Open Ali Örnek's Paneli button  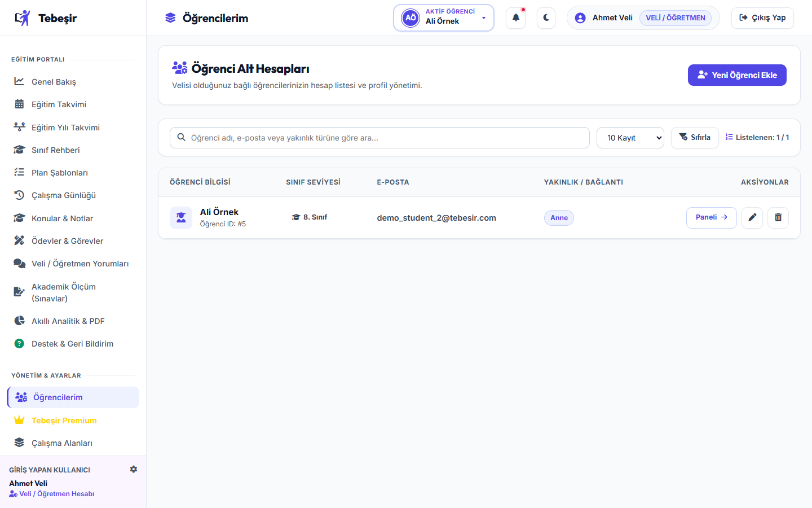pyautogui.click(x=712, y=218)
